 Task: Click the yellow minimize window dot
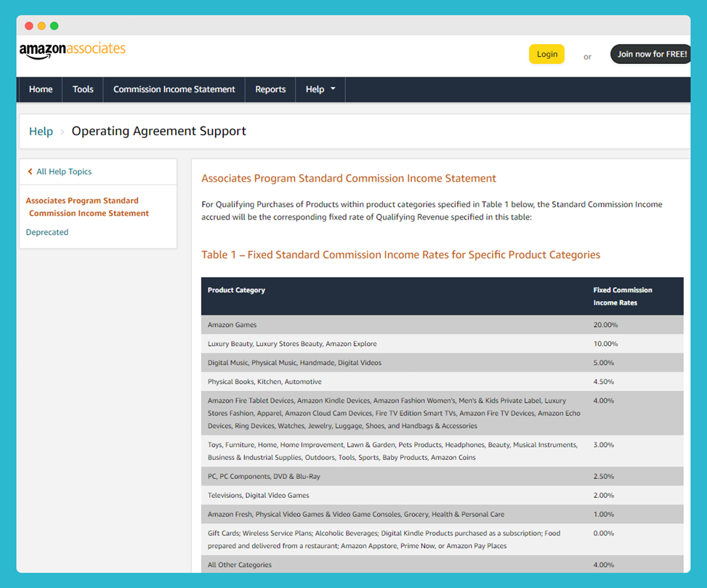41,25
